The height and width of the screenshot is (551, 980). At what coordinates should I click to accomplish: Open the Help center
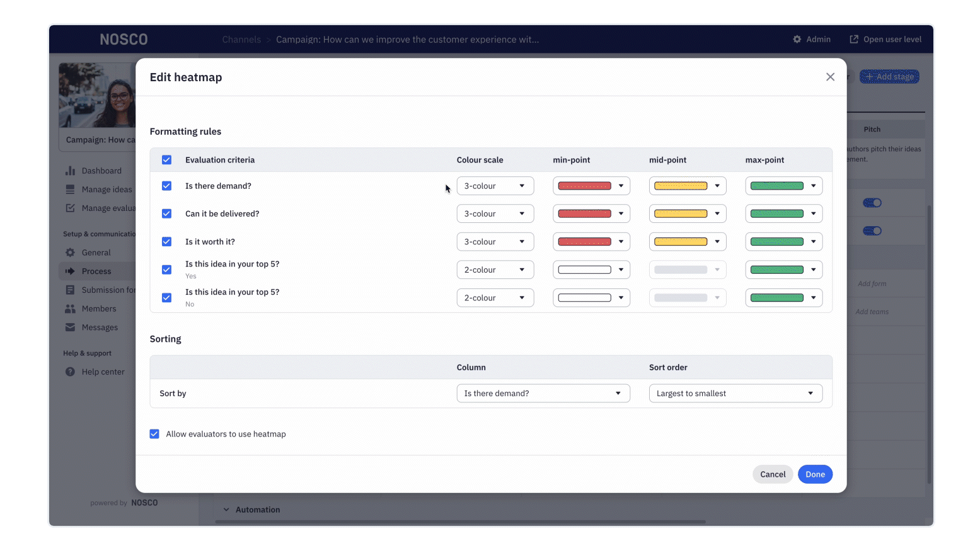103,372
